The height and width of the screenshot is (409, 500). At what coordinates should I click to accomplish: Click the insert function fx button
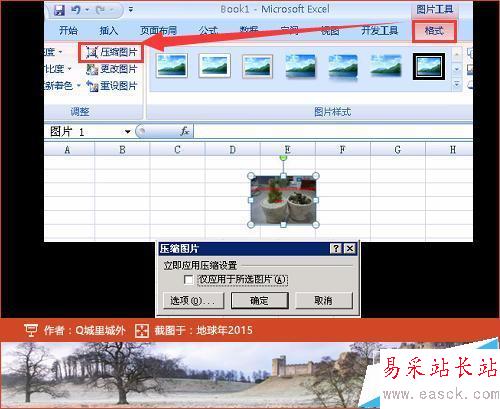click(x=185, y=132)
